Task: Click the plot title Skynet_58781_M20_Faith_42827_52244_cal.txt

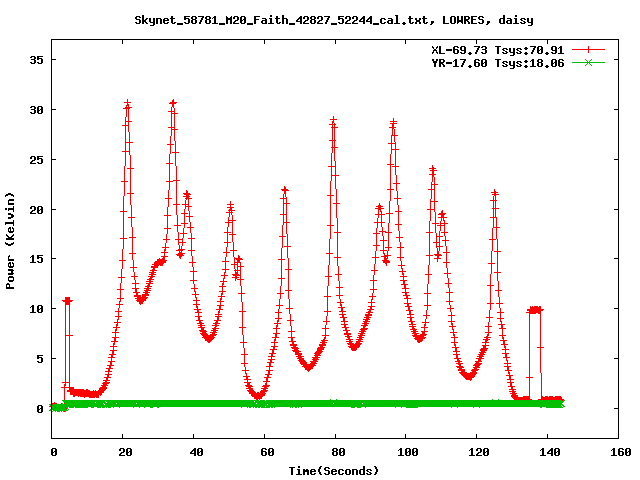Action: [x=282, y=20]
